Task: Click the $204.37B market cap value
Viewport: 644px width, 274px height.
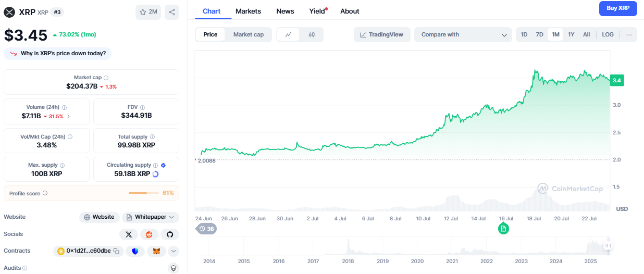Action: [82, 86]
